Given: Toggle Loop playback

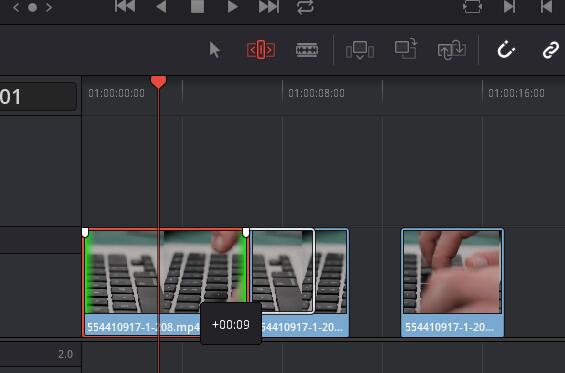Looking at the screenshot, I should tap(305, 7).
